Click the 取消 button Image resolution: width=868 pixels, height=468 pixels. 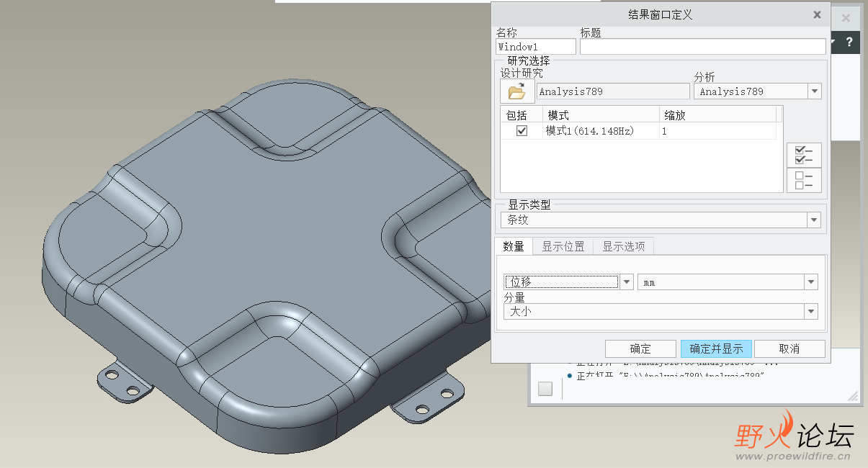coord(789,348)
